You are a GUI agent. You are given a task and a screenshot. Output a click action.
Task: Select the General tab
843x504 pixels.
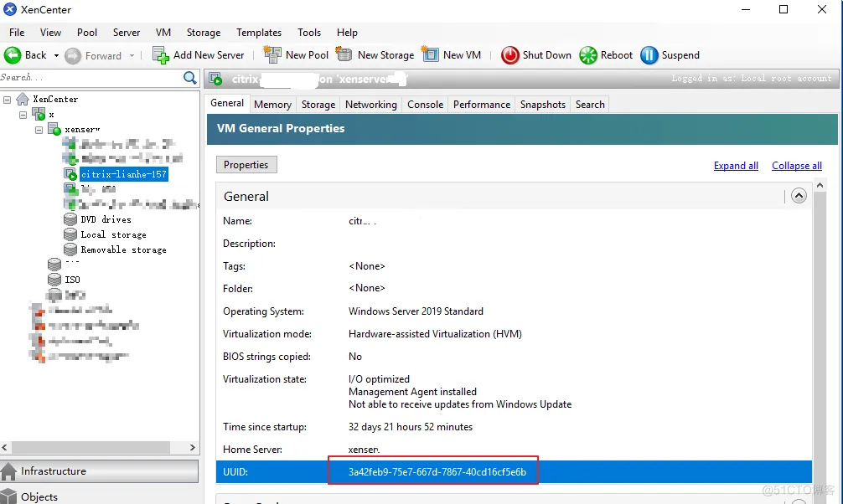coord(227,103)
